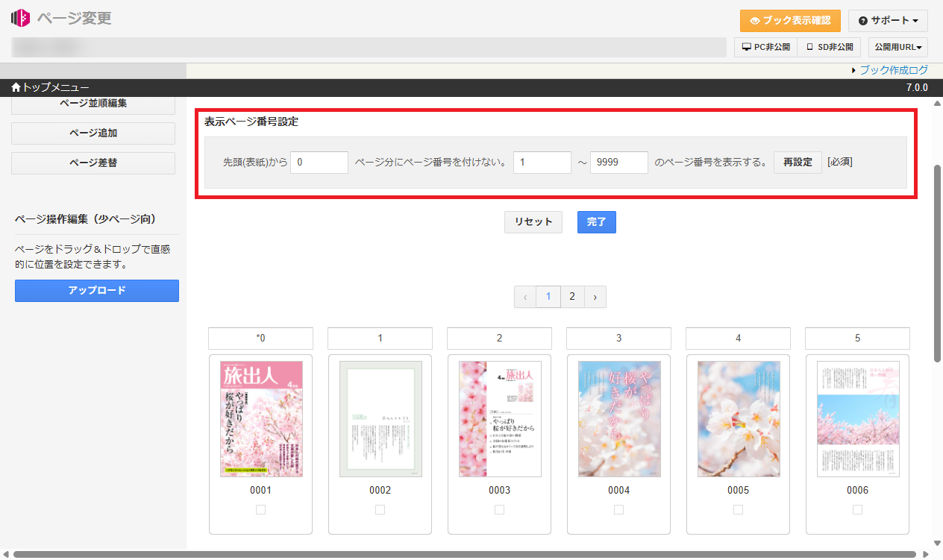943x560 pixels.
Task: Click the home icon in トップメニュー bar
Action: 16,88
